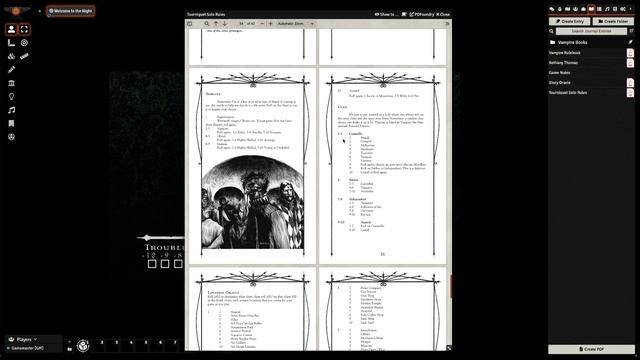Open the Tile Controls cubes tool
Viewport: 640px width, 360px height.
(x=11, y=56)
